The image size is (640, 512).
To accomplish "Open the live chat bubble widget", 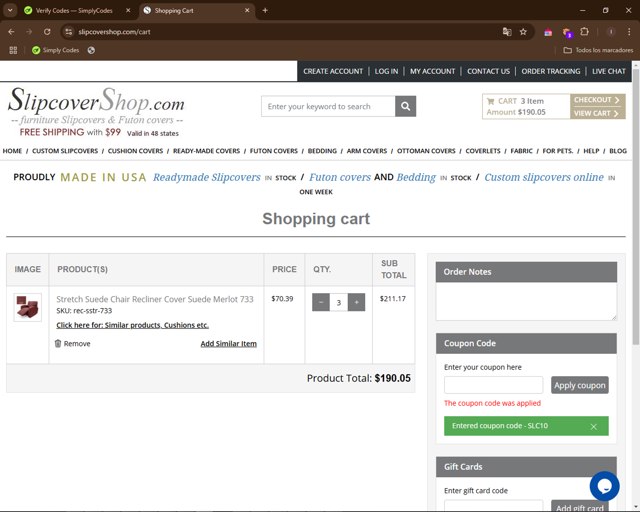I will click(x=604, y=486).
